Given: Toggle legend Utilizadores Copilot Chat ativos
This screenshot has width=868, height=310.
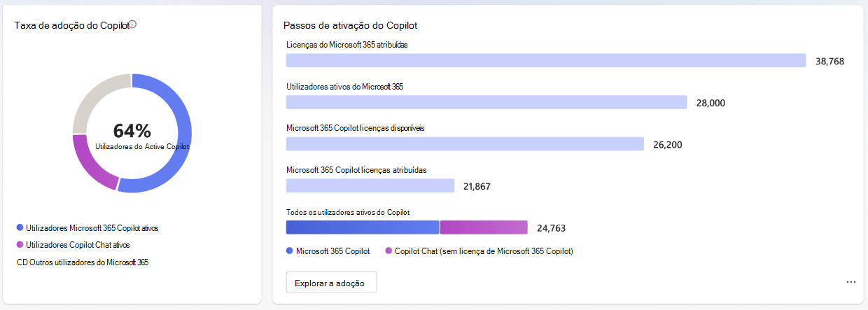Looking at the screenshot, I should 73,245.
